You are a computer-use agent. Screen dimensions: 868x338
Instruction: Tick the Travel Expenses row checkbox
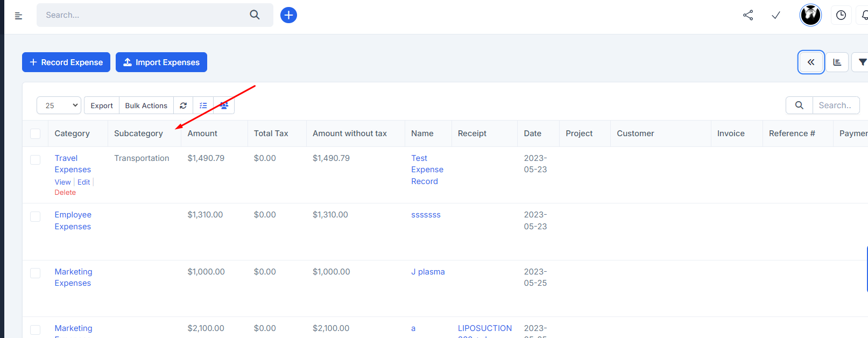tap(36, 160)
